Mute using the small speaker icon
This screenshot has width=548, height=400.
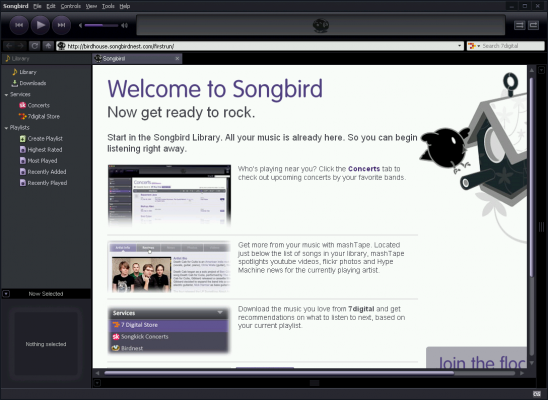(80, 25)
